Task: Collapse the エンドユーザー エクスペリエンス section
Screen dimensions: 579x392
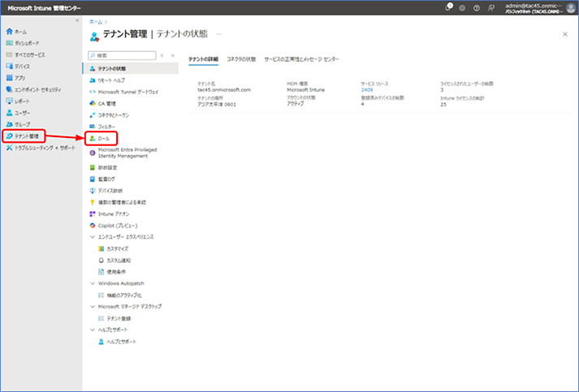Action: 93,237
